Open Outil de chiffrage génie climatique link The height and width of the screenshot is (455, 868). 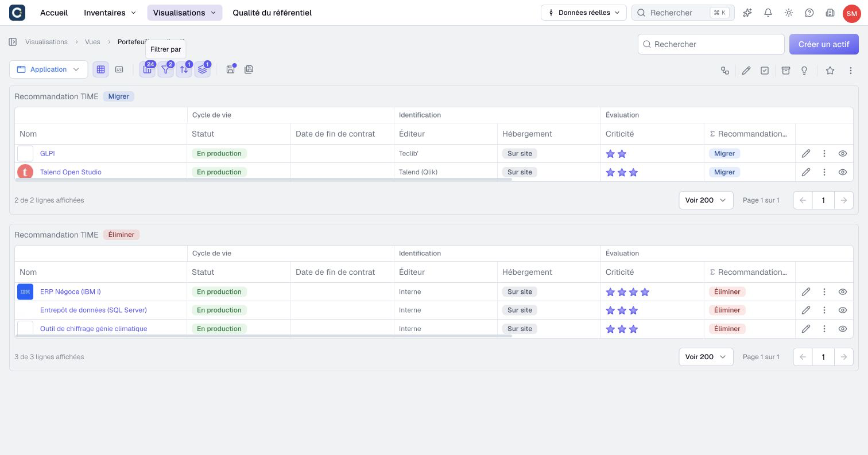point(94,329)
